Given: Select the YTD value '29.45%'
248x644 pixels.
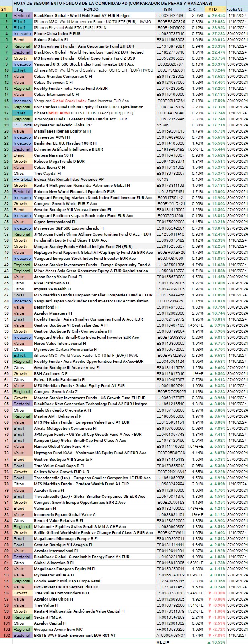Looking at the screenshot, I should click(x=216, y=15).
